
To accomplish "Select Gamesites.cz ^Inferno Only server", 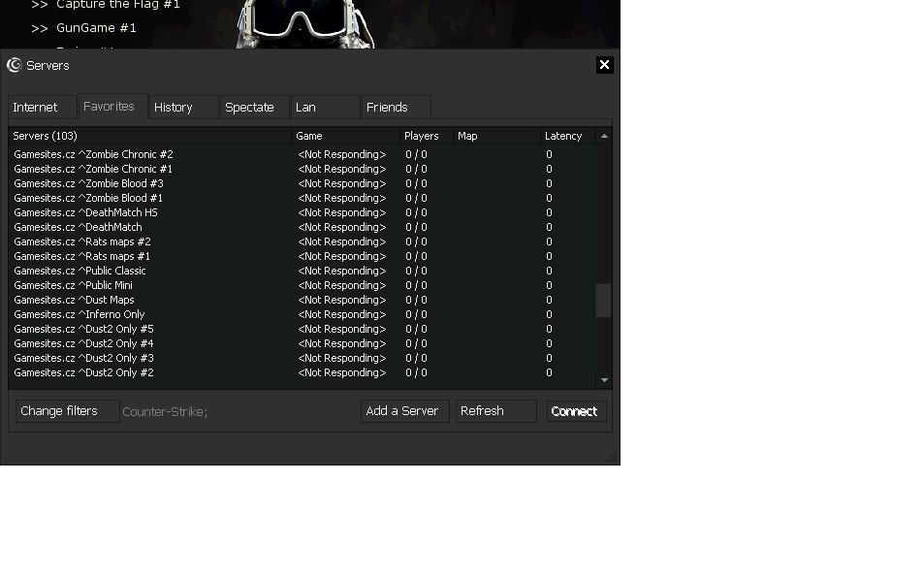I will click(x=80, y=314).
